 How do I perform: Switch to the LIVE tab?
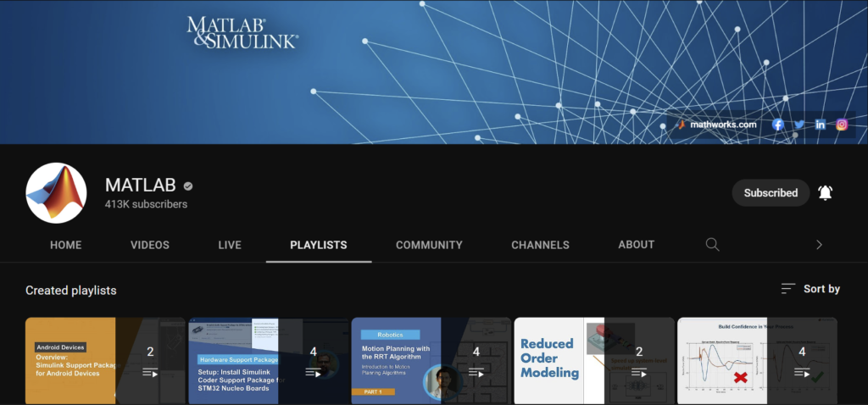pyautogui.click(x=230, y=245)
